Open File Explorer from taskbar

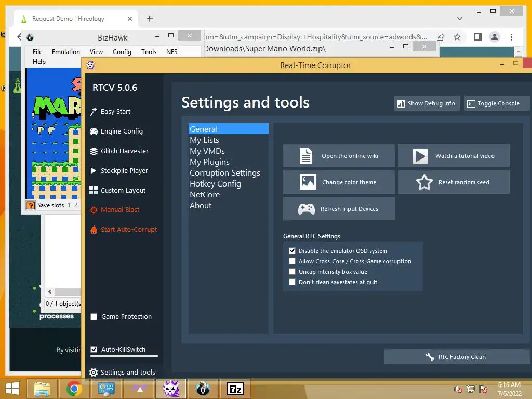(x=42, y=389)
